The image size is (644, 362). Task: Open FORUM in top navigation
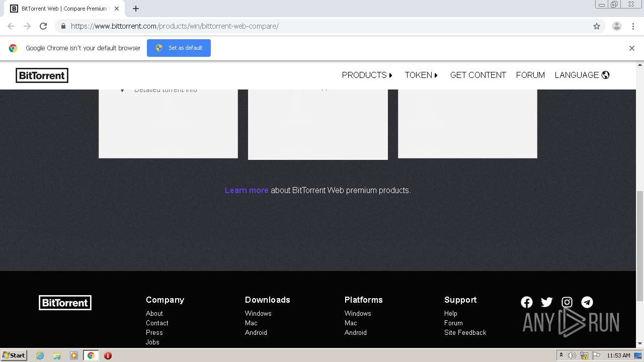530,75
